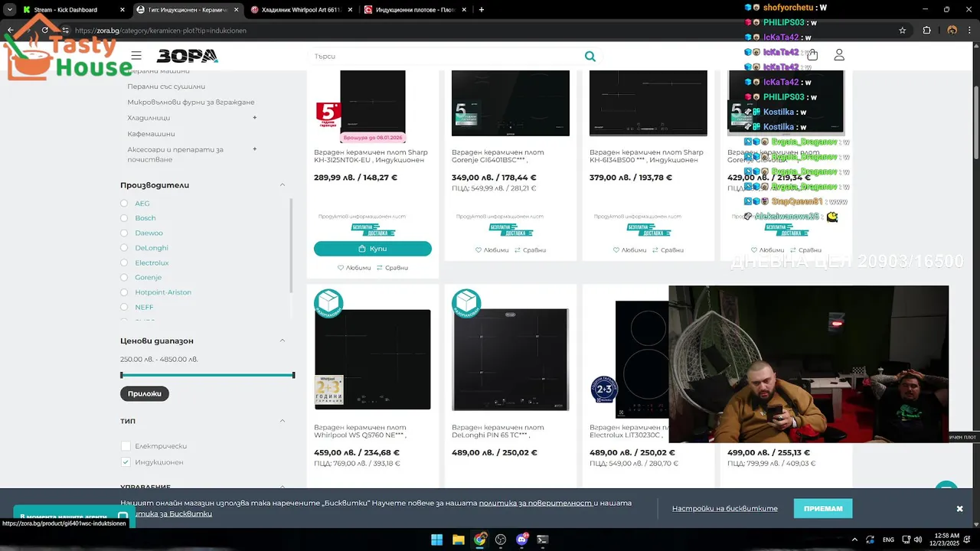Click the search magnifier icon

(590, 56)
